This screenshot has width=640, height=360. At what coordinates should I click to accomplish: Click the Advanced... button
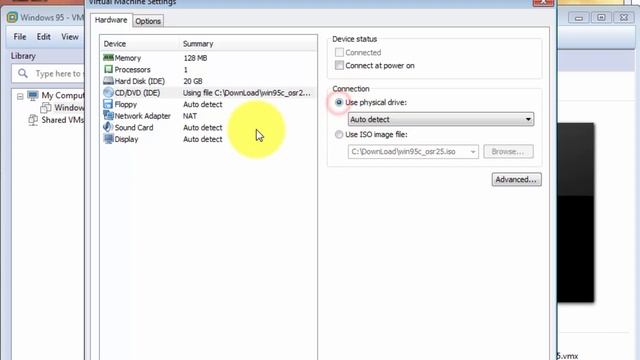coord(516,180)
